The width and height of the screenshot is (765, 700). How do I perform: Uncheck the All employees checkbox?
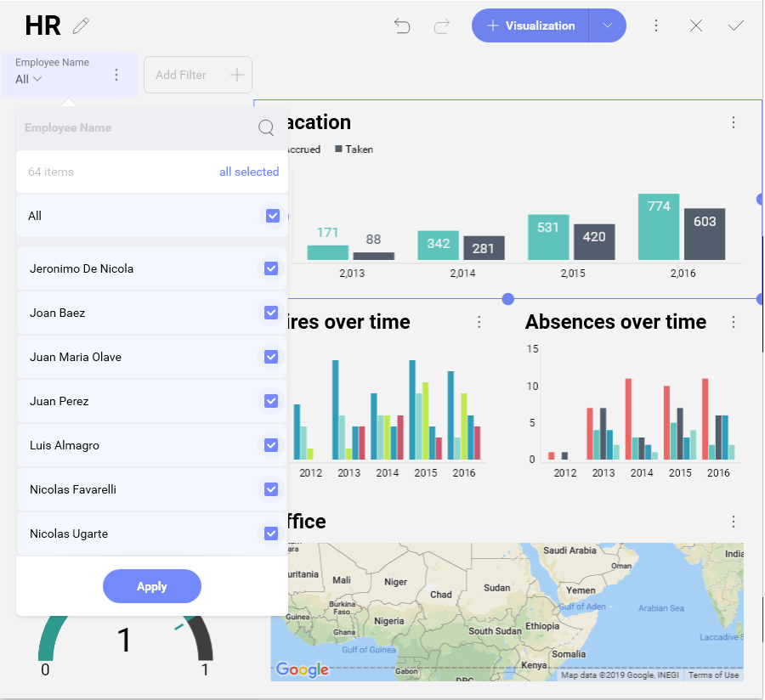272,216
